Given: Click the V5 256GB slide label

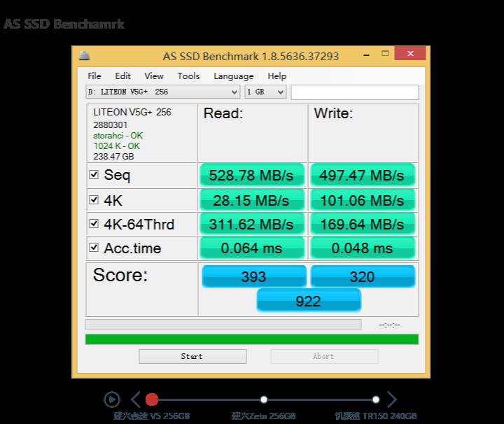Looking at the screenshot, I should click(151, 416).
